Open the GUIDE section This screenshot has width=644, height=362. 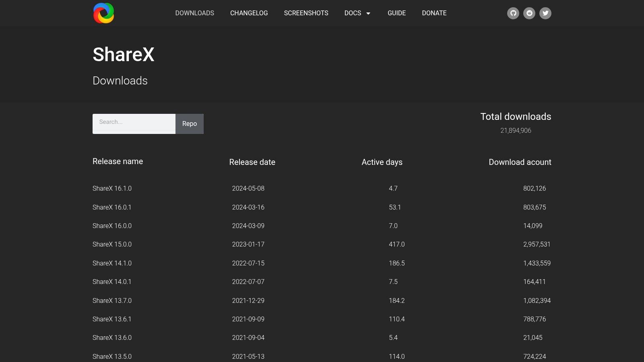396,13
